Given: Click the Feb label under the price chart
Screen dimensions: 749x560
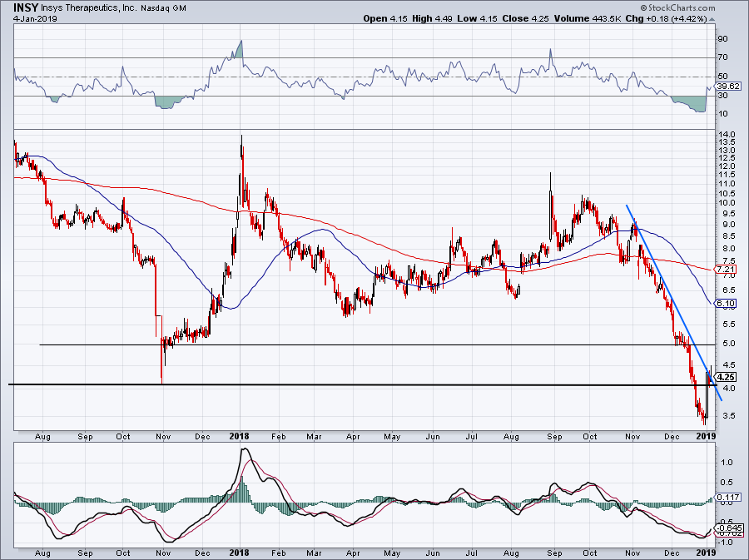Looking at the screenshot, I should click(278, 436).
